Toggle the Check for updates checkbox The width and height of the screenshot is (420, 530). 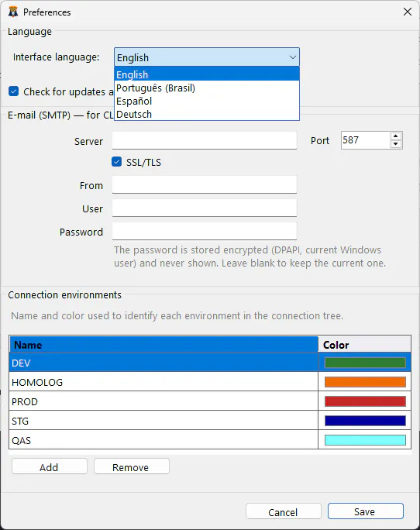[13, 91]
